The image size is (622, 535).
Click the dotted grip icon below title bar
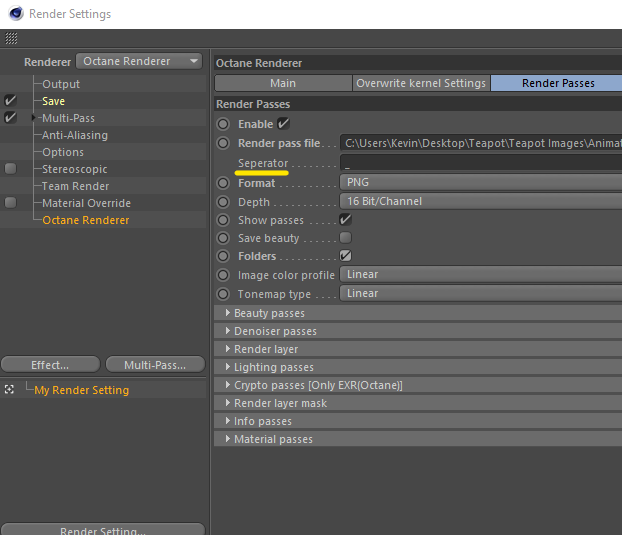pos(11,38)
